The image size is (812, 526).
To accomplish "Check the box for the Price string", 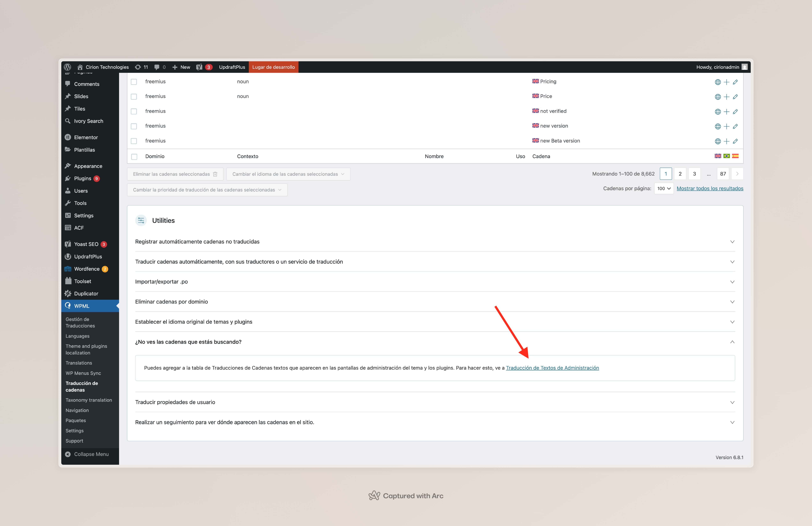I will tap(134, 97).
